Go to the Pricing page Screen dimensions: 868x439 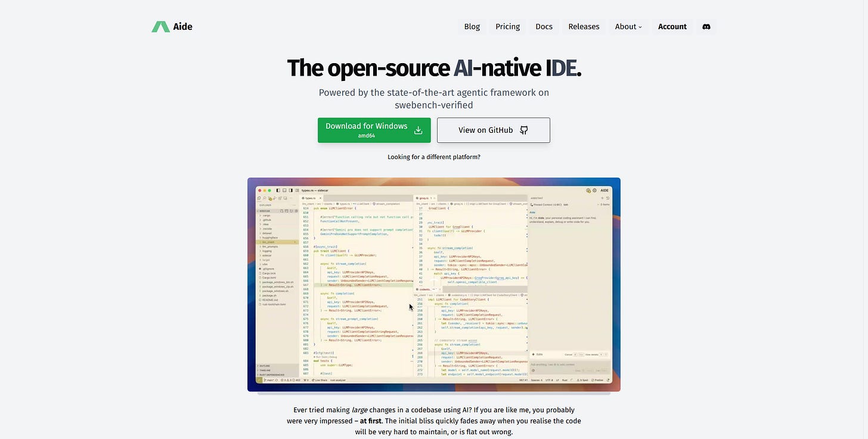point(508,27)
